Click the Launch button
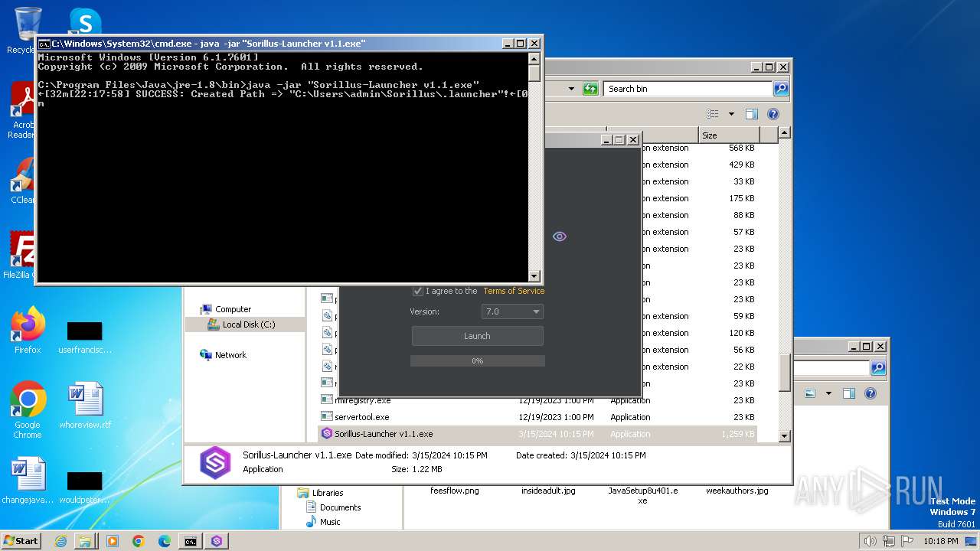 [x=477, y=336]
